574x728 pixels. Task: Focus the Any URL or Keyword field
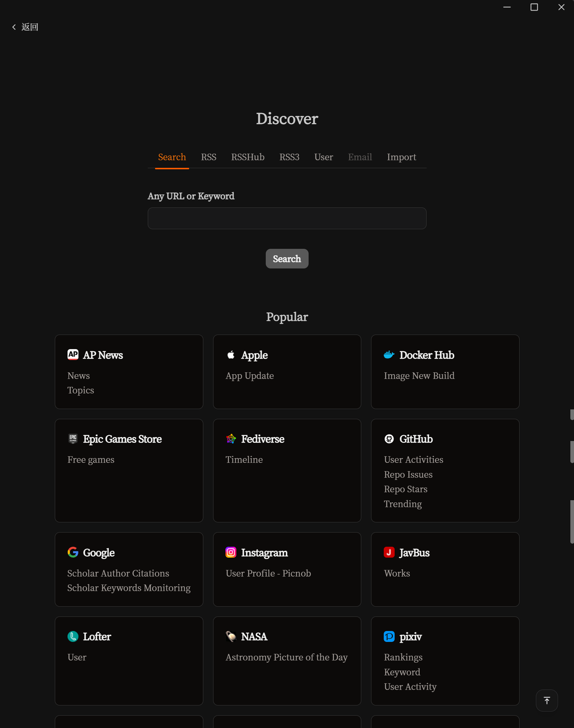coord(287,218)
